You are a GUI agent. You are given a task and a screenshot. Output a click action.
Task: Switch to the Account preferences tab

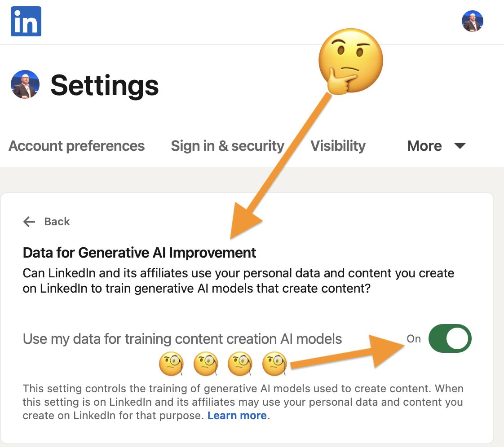(x=77, y=146)
